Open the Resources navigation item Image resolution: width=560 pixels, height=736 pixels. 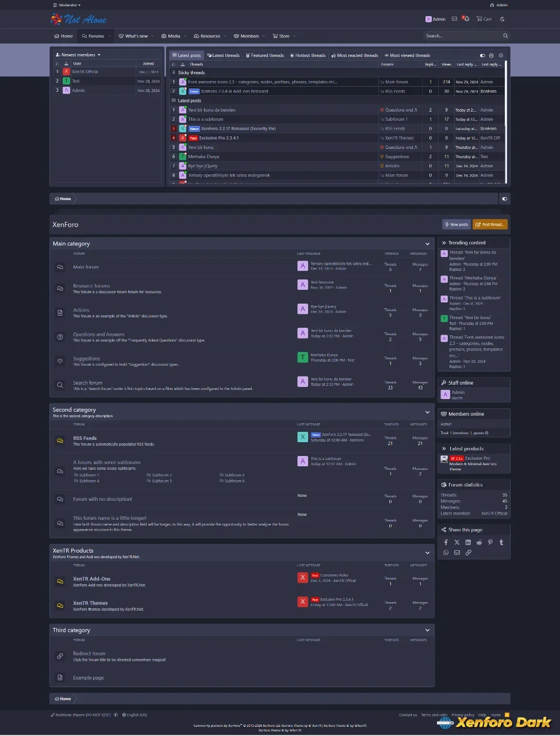[207, 36]
